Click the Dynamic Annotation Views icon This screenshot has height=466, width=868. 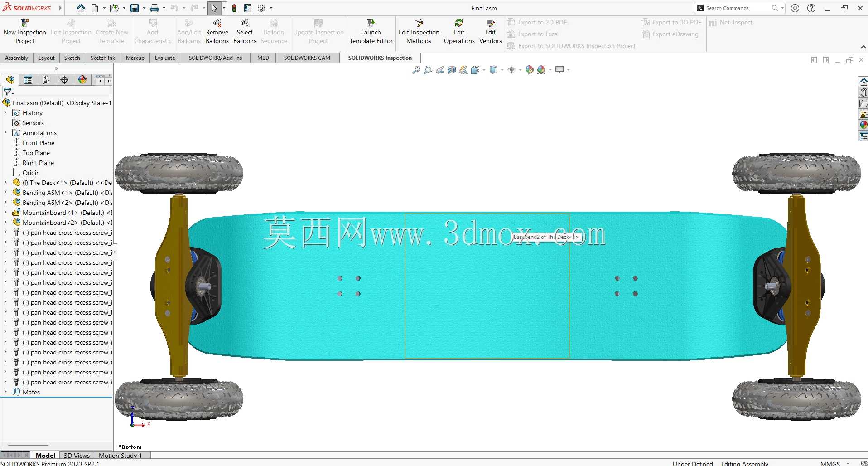463,70
